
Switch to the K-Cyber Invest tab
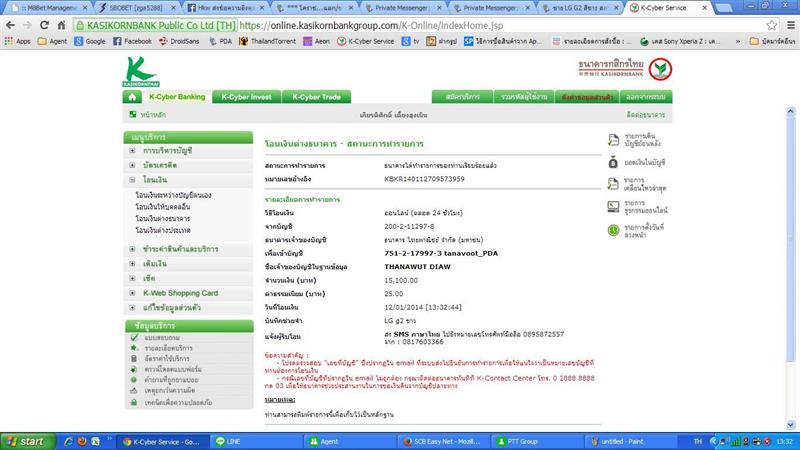click(246, 97)
